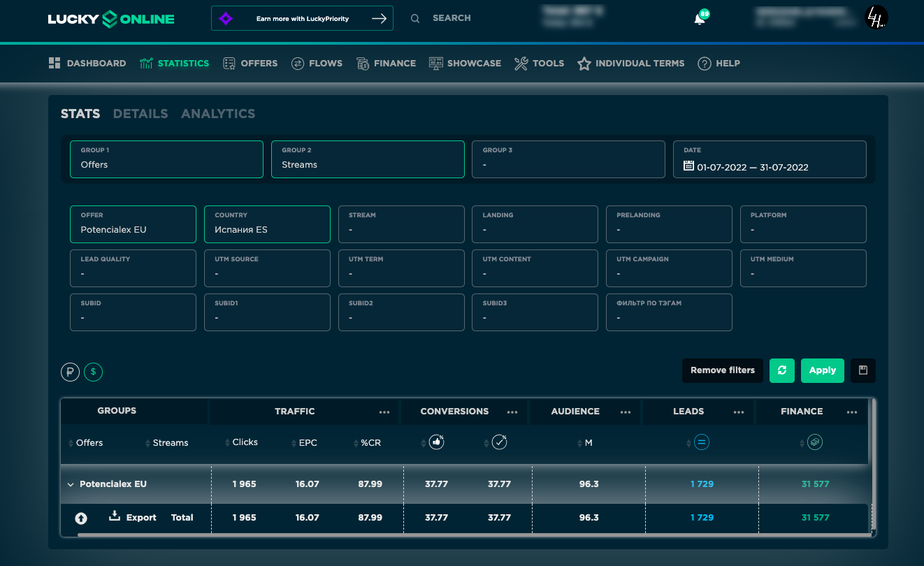The height and width of the screenshot is (566, 924).
Task: Open the Prelanding filter dropdown
Action: (669, 224)
